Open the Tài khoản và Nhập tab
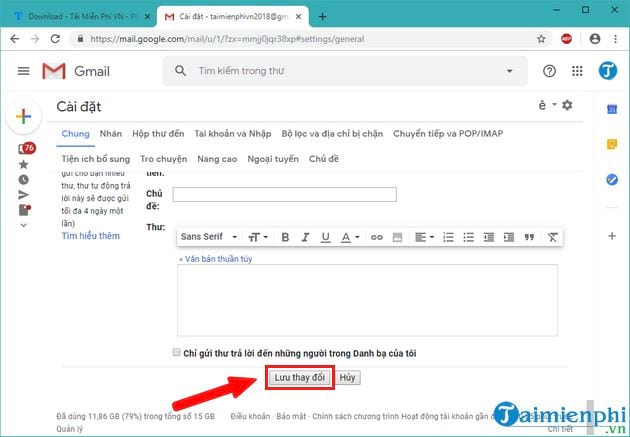 233,133
